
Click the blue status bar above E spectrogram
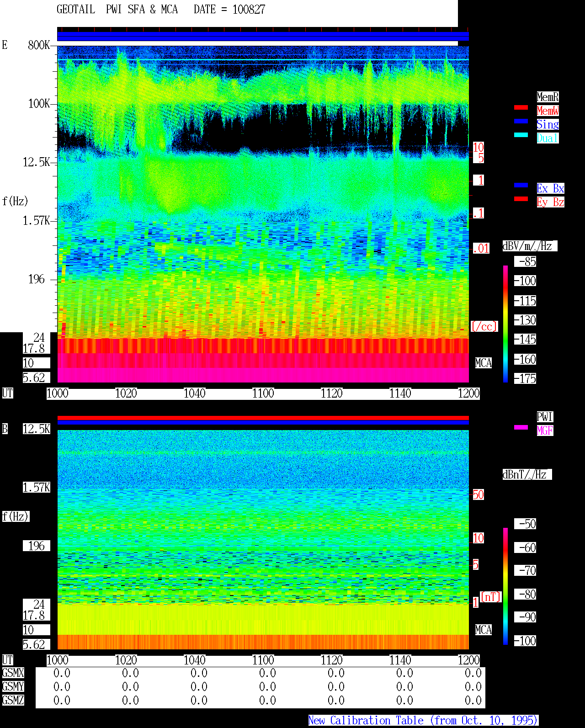pyautogui.click(x=263, y=36)
